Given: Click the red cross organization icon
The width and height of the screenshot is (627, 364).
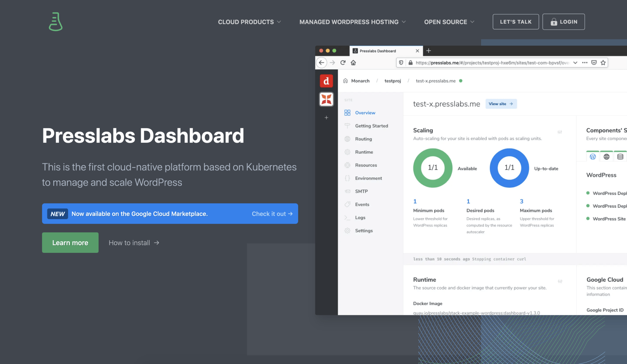Looking at the screenshot, I should click(x=326, y=99).
